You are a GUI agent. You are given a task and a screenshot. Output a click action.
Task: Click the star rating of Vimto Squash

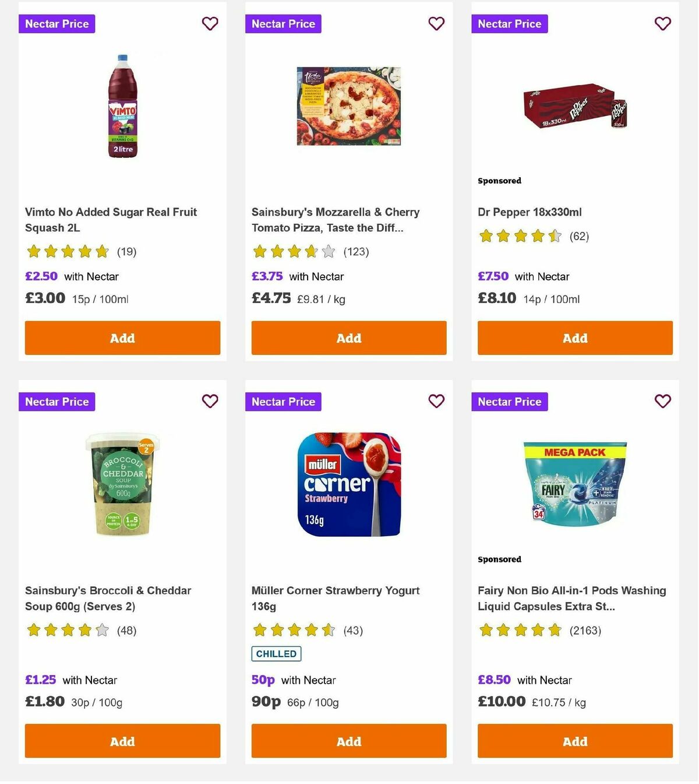(68, 251)
